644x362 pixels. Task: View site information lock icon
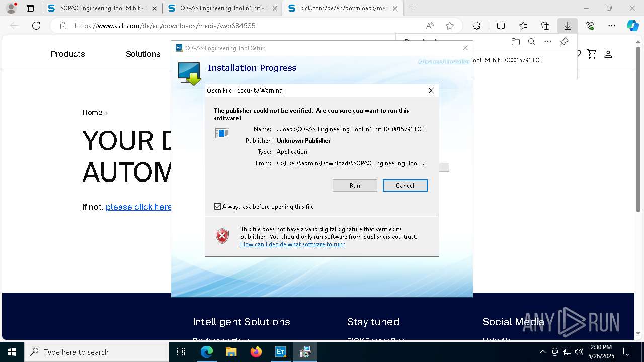coord(63,26)
